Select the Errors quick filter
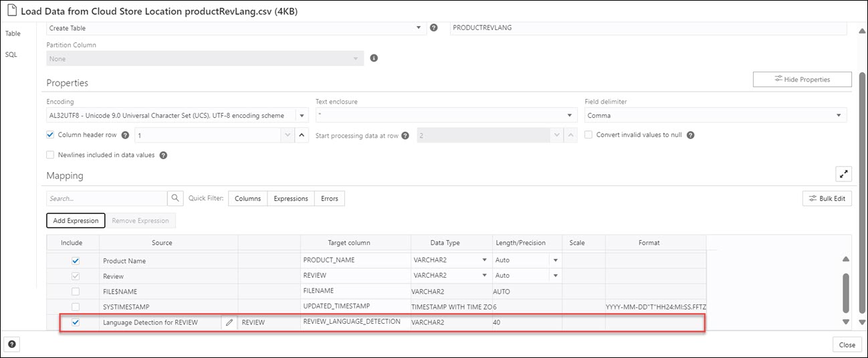 point(329,199)
